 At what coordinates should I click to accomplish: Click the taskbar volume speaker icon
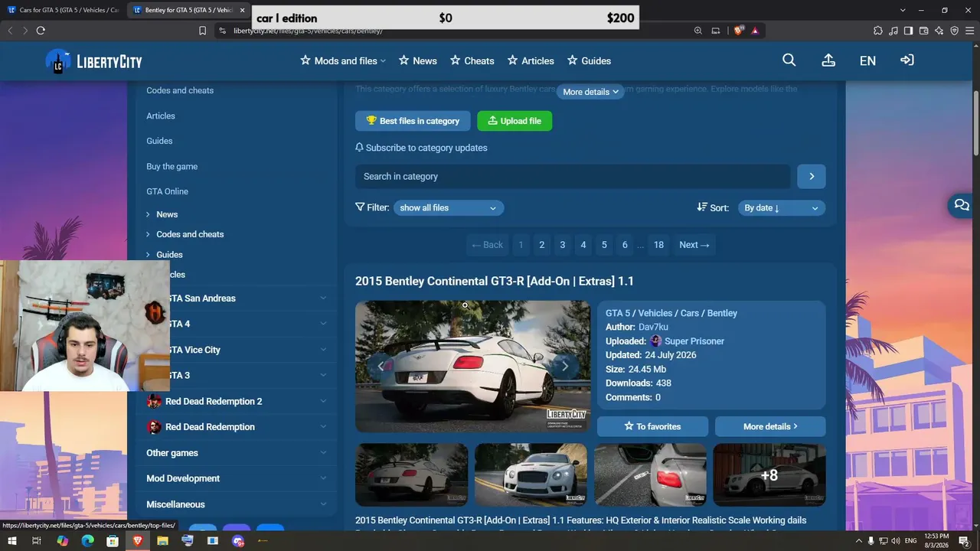coord(896,541)
